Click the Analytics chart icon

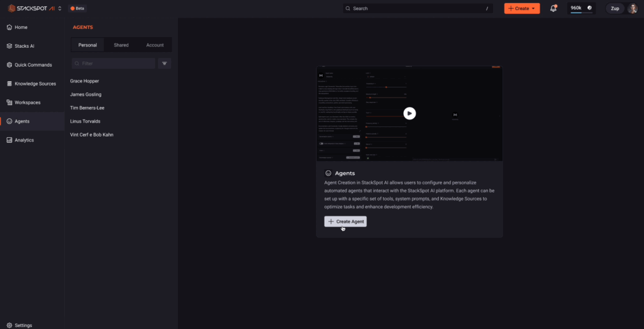[9, 140]
